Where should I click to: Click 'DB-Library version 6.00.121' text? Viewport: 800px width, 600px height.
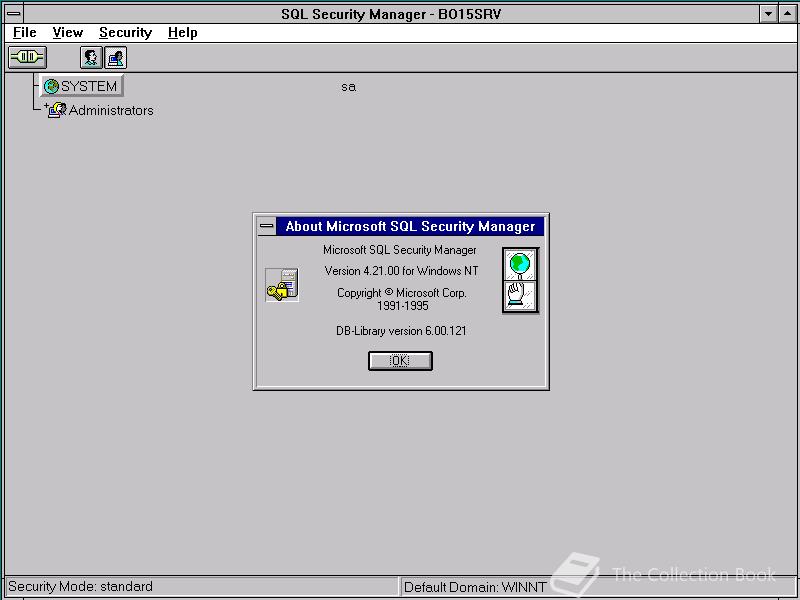[x=401, y=331]
